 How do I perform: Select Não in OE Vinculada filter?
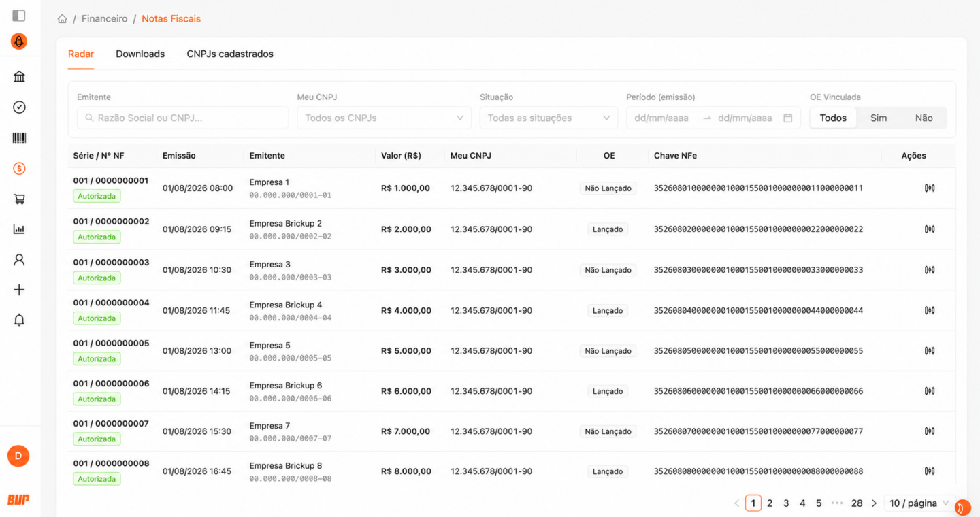[924, 118]
